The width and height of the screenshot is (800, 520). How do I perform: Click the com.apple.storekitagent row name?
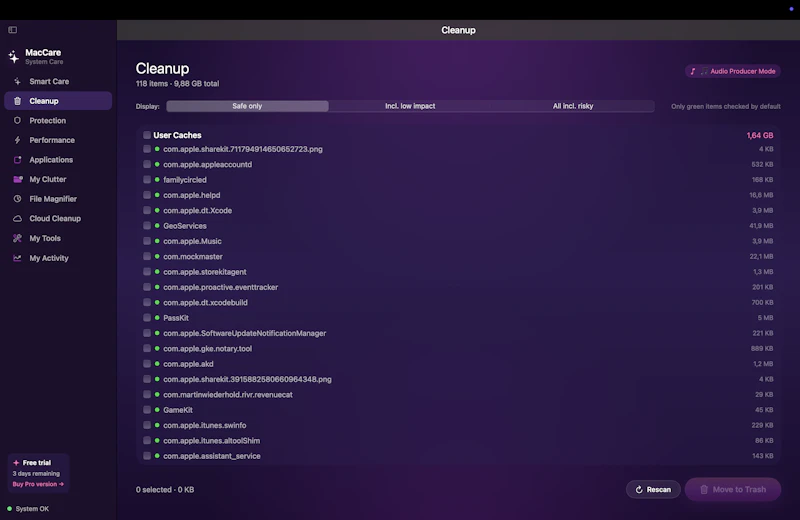click(205, 272)
